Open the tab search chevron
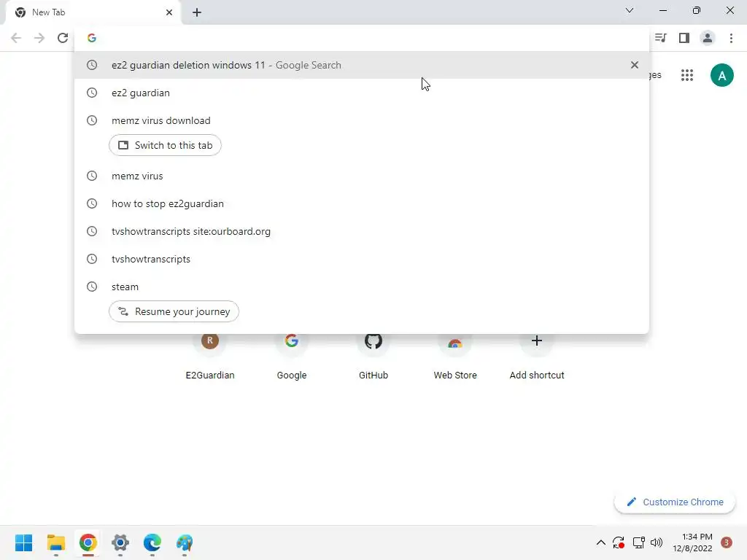 [x=630, y=10]
